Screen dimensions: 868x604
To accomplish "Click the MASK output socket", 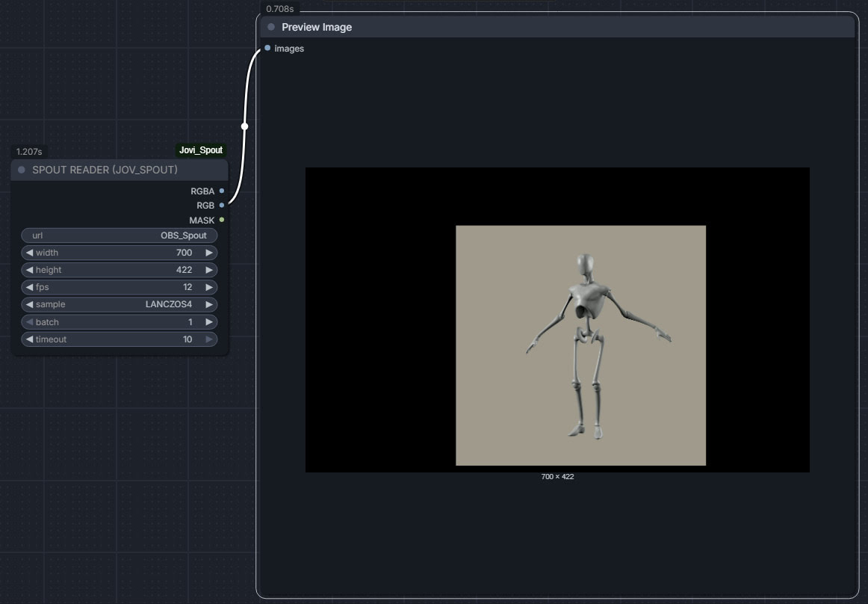I will click(x=222, y=220).
